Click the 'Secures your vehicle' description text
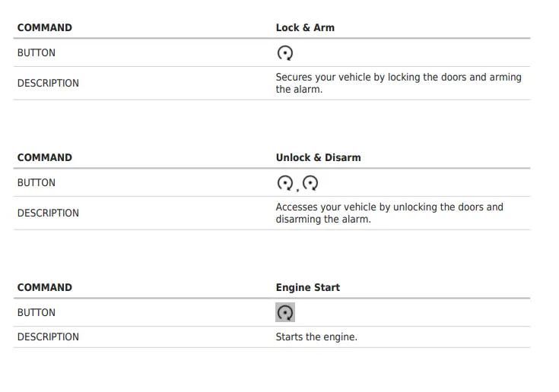Screen dimensions: 559x392 click(399, 77)
